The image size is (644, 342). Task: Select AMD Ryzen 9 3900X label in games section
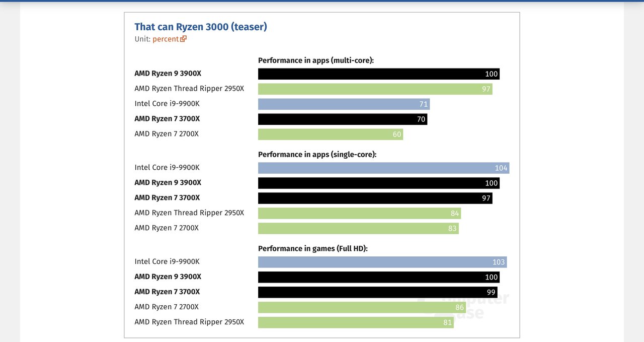coord(168,277)
